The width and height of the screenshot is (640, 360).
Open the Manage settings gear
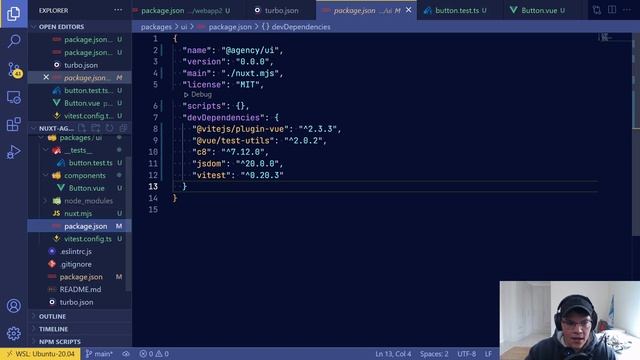13,333
